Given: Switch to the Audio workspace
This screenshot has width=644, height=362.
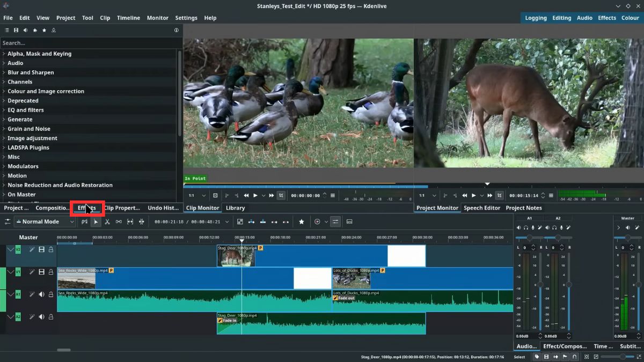Looking at the screenshot, I should pyautogui.click(x=584, y=18).
